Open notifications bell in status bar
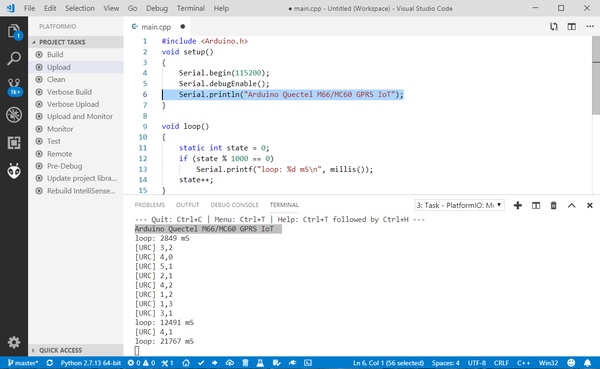 587,362
